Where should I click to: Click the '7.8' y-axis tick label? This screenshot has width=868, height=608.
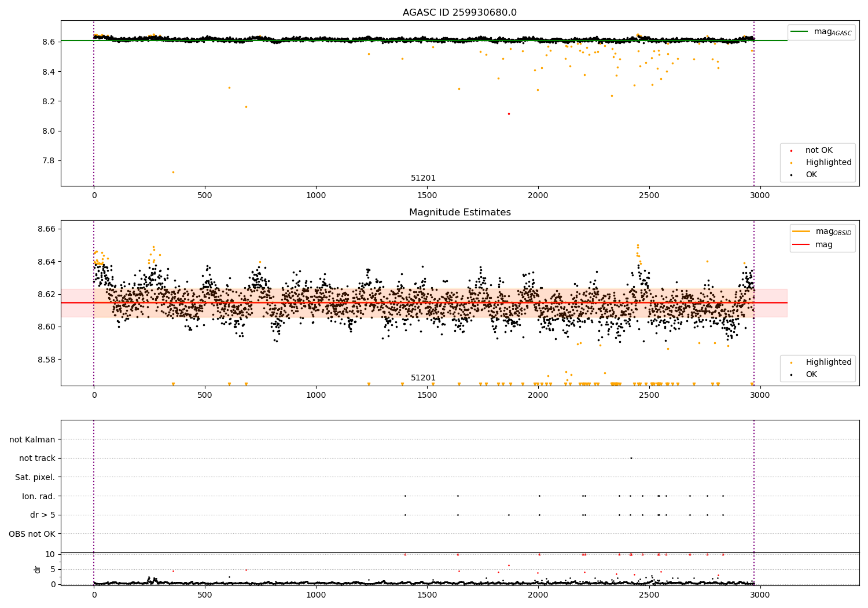click(x=49, y=161)
